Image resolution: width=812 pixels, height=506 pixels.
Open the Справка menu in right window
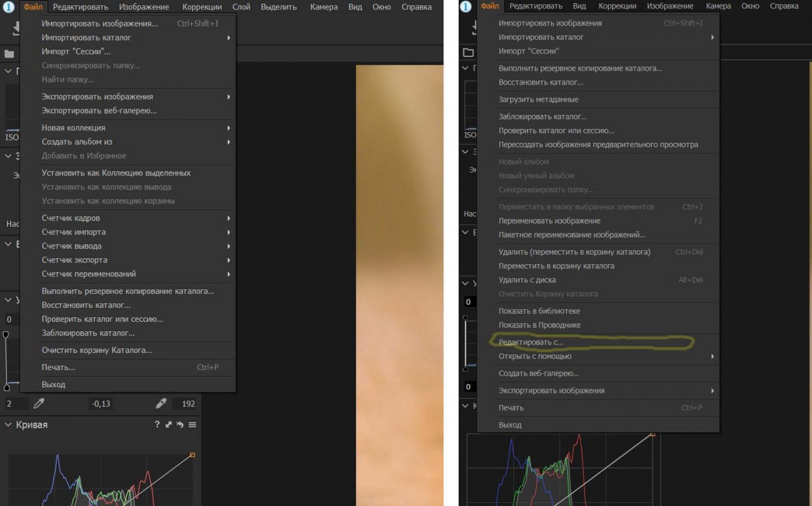point(784,6)
